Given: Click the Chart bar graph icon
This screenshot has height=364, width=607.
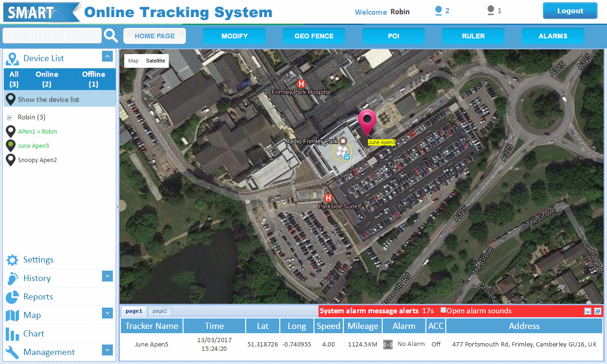Looking at the screenshot, I should click(x=12, y=334).
